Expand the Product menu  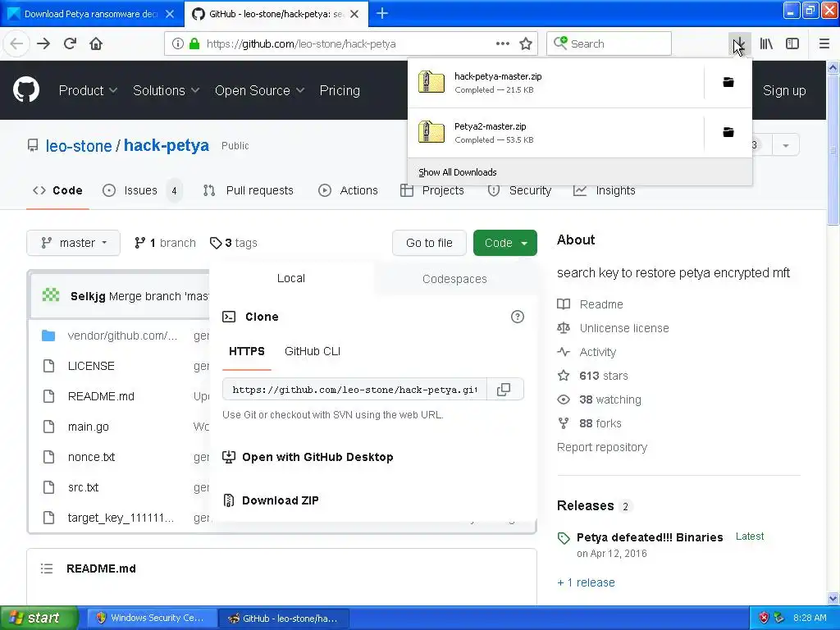coord(88,90)
